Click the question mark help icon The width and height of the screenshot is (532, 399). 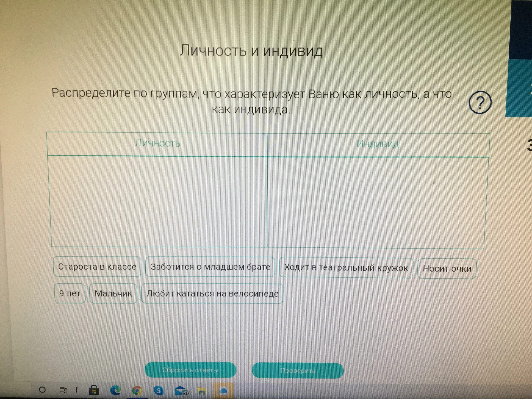pos(480,102)
